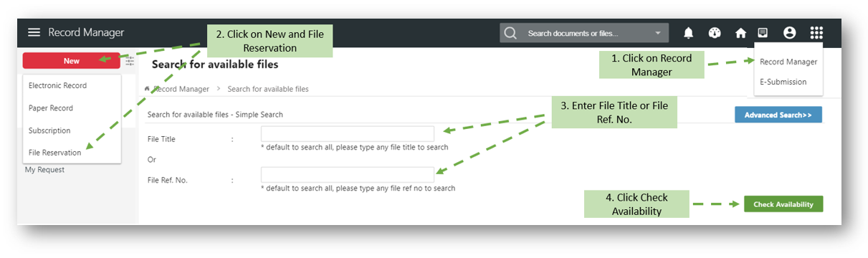Click the notifications bell icon
The image size is (868, 258).
(x=688, y=33)
